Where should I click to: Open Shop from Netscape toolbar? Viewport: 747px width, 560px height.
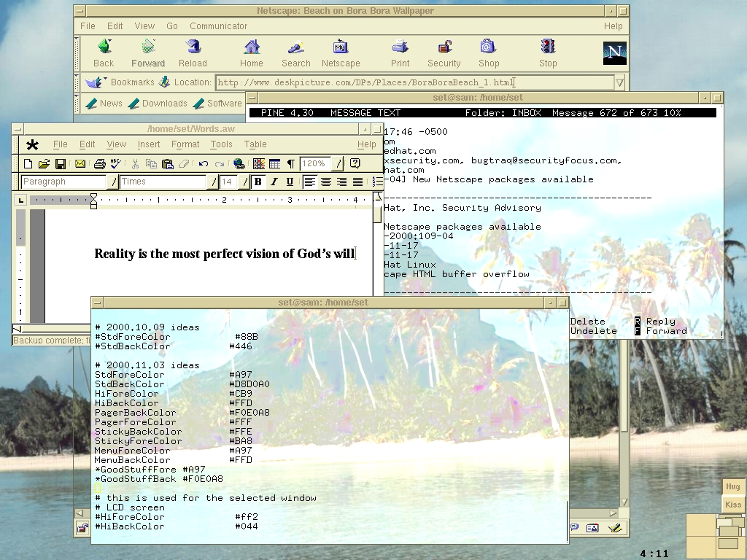tap(489, 53)
